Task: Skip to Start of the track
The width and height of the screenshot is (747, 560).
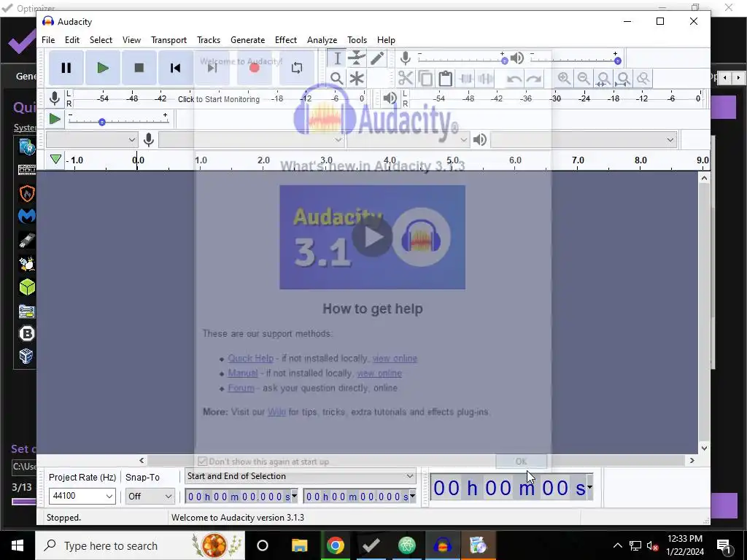Action: click(x=175, y=68)
